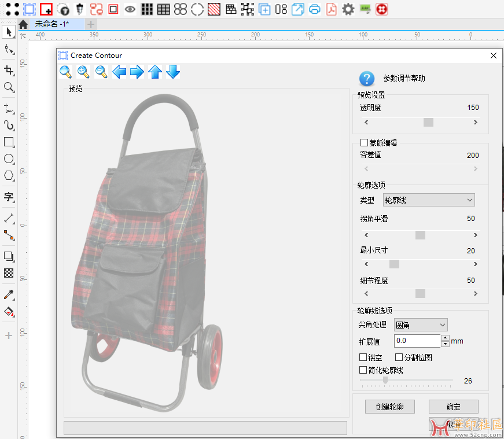Click the 创建轮廓 button

pos(390,407)
